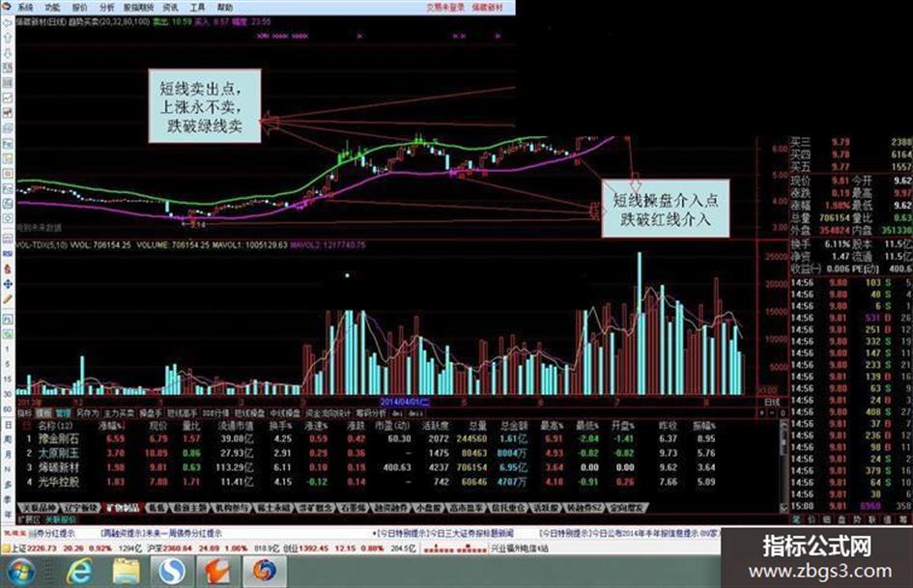Select the trend line chart icon
Screen dimensions: 913x588
(8, 98)
